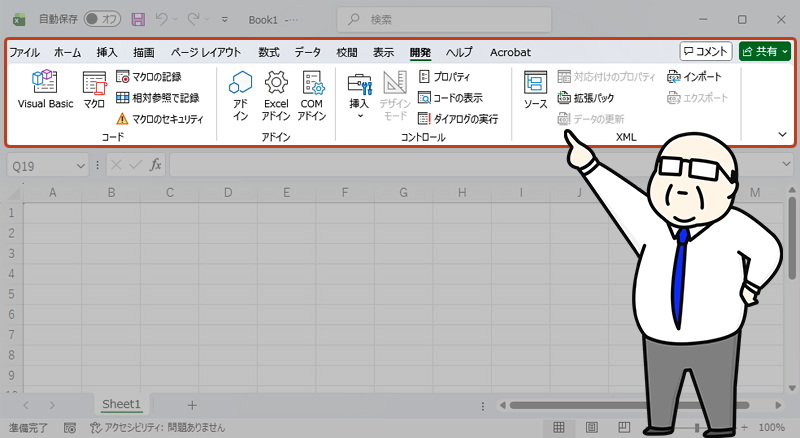The height and width of the screenshot is (438, 800).
Task: Expand the formula bar chevron
Action: (x=786, y=164)
